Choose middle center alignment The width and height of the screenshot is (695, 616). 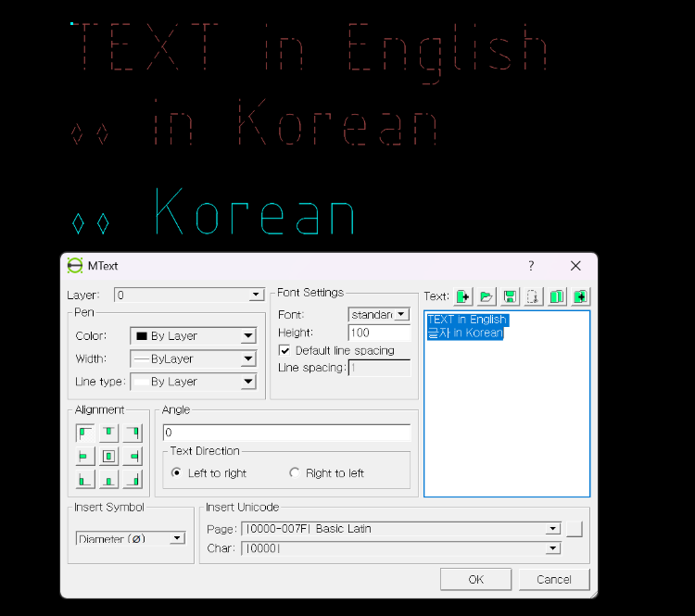[108, 456]
